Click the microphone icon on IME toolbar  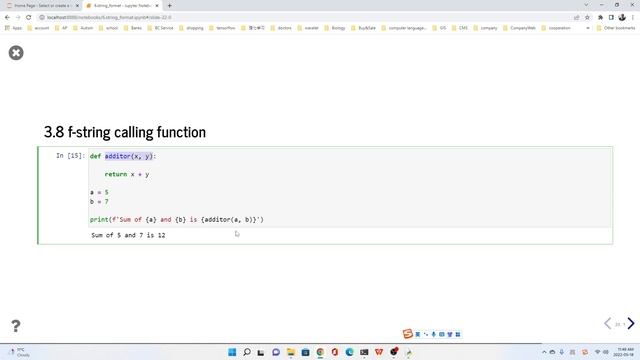[433, 334]
